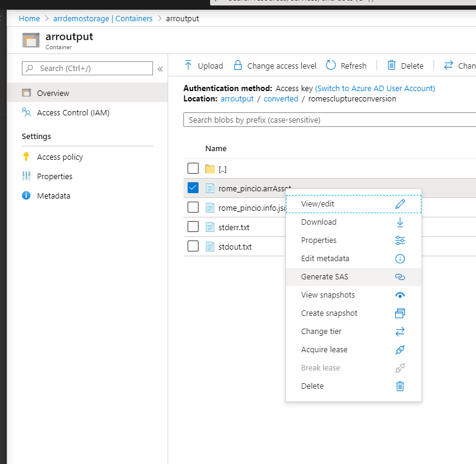Click the Upload arrow icon

tap(188, 66)
